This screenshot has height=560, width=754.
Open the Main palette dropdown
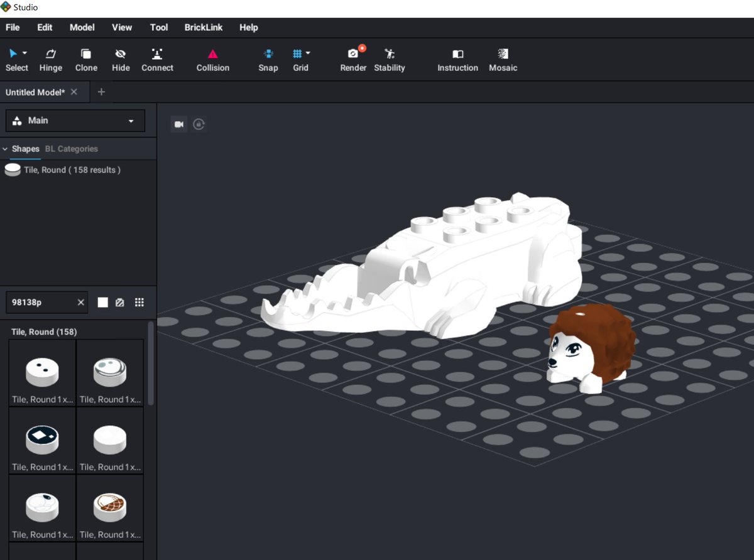75,121
